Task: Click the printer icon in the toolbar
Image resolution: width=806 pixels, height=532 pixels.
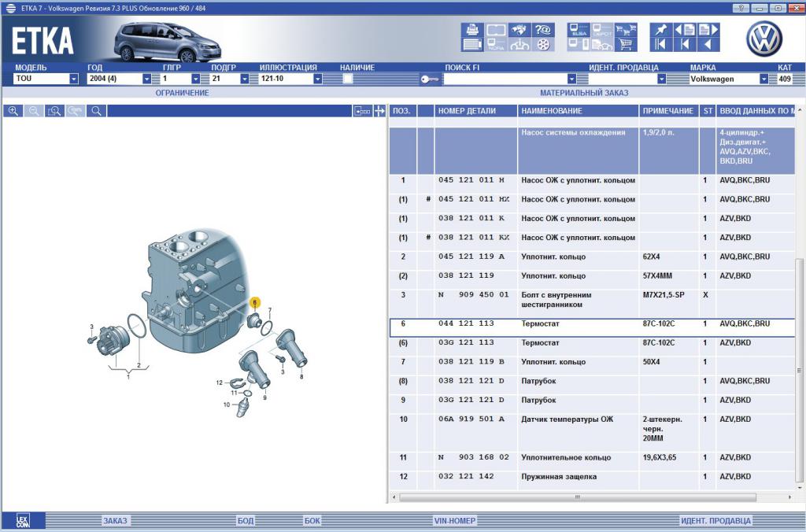Action: 472,30
